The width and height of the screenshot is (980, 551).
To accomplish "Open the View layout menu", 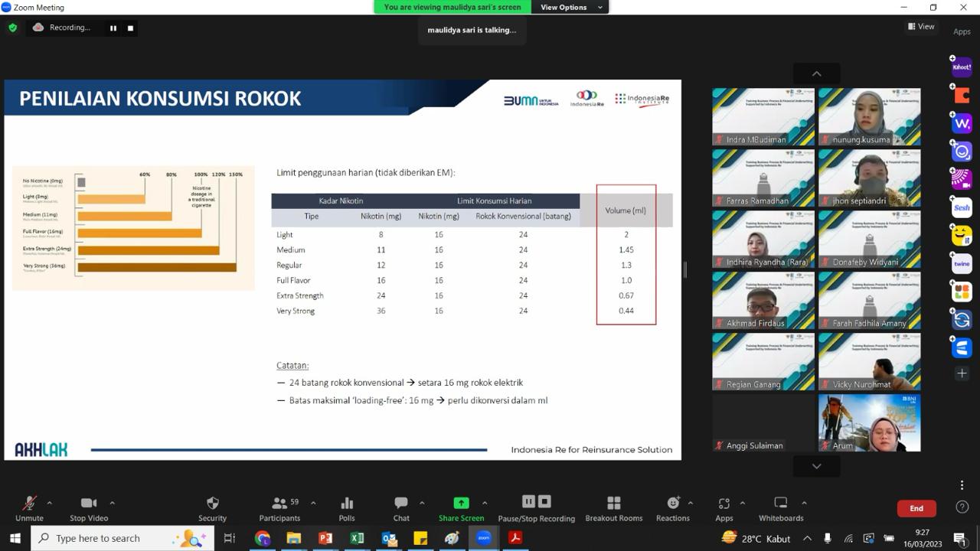I will click(x=921, y=27).
